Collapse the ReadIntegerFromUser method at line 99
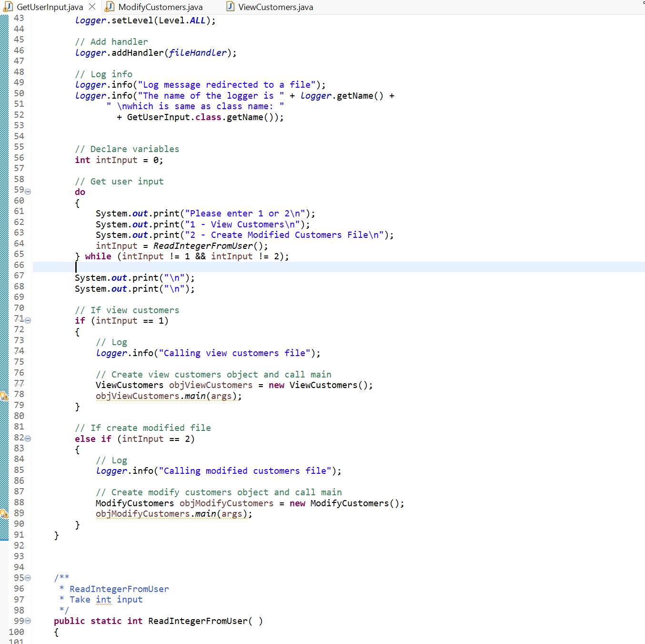Screen dimensions: 645x644 click(x=28, y=621)
